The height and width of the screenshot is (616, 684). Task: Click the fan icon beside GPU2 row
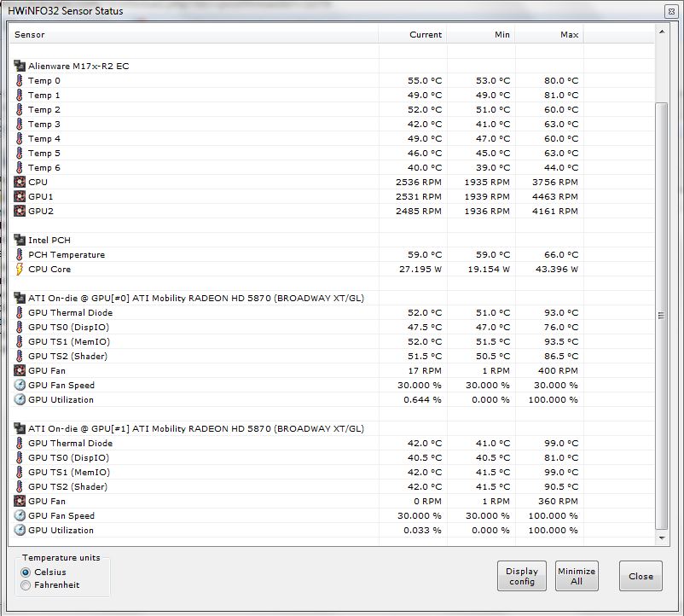click(20, 211)
